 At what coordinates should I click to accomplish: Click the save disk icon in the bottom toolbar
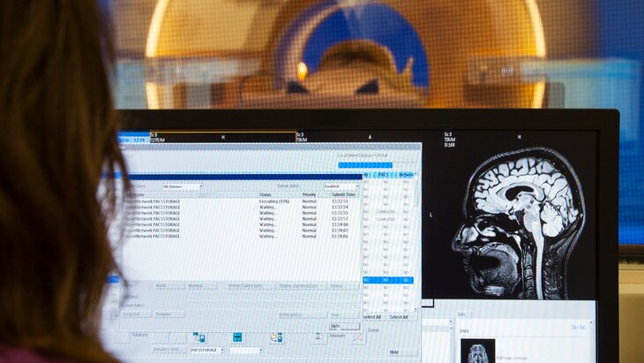click(x=237, y=337)
